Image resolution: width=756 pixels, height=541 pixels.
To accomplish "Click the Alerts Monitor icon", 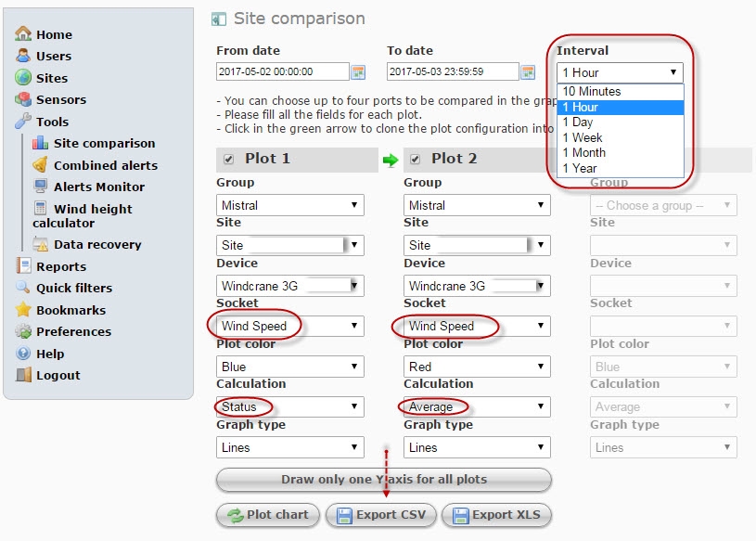I will click(41, 187).
